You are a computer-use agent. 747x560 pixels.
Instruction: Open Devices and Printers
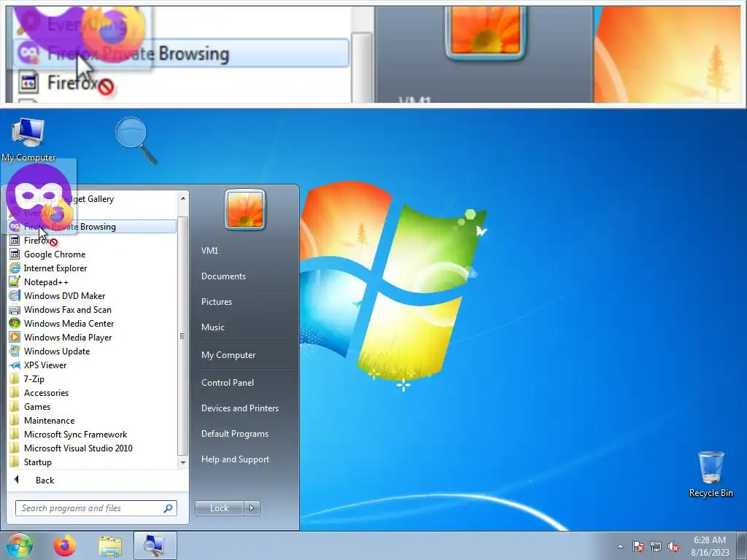click(239, 408)
